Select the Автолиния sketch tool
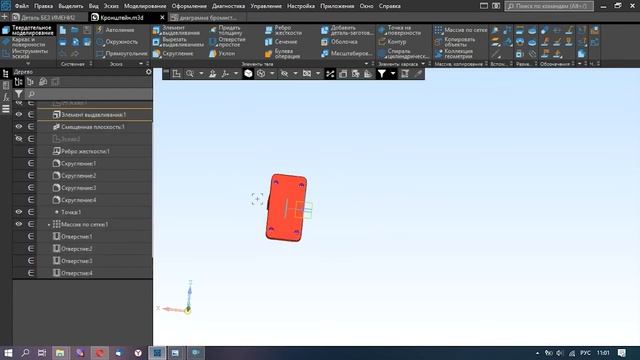 (x=116, y=30)
